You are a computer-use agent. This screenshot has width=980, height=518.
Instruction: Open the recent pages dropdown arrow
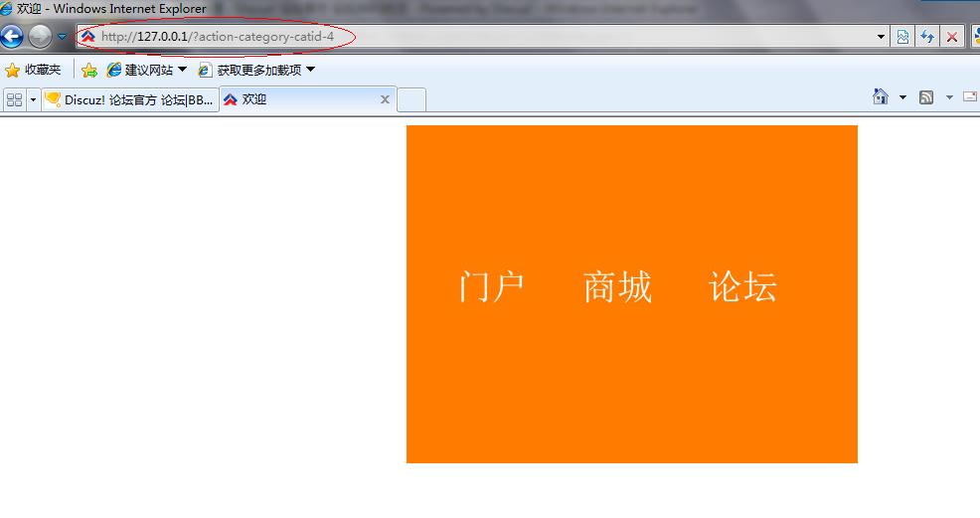[62, 37]
